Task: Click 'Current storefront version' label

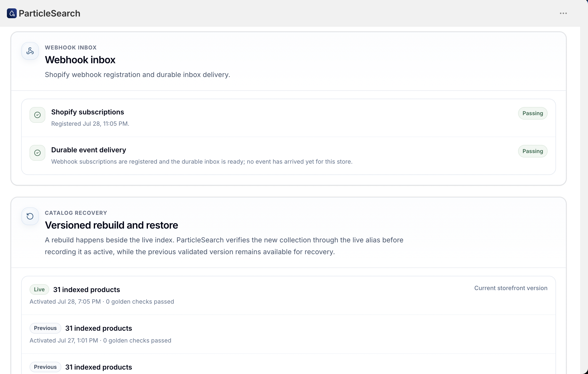Action: click(511, 288)
